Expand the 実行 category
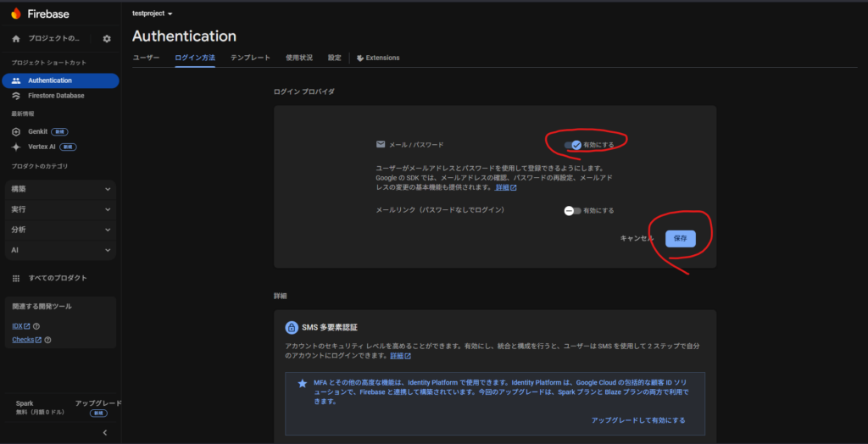 click(x=61, y=210)
